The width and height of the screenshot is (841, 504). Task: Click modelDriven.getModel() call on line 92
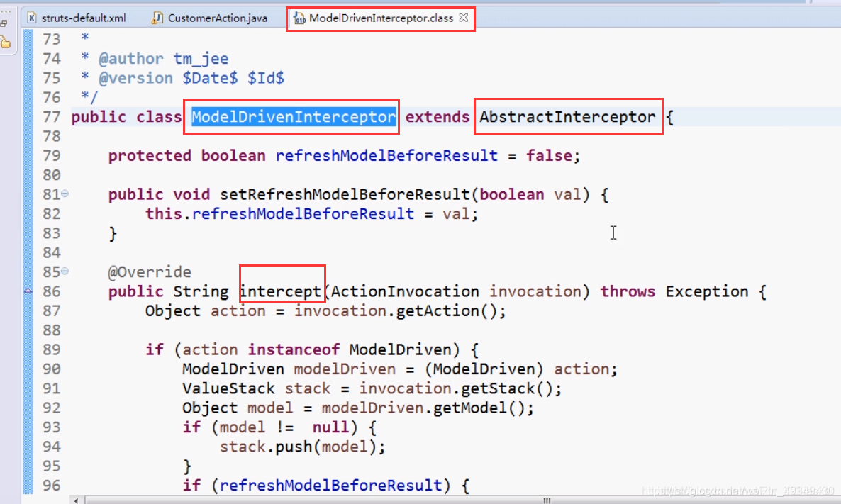coord(424,408)
